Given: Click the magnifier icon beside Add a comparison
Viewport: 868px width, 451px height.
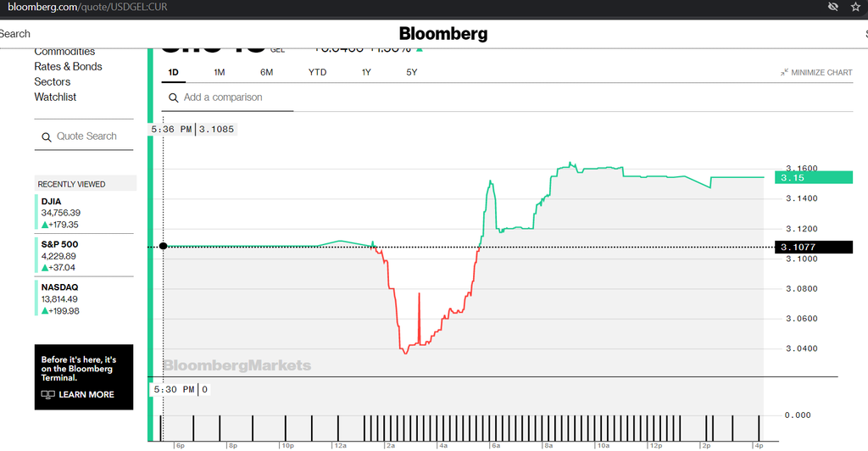Looking at the screenshot, I should click(x=173, y=98).
